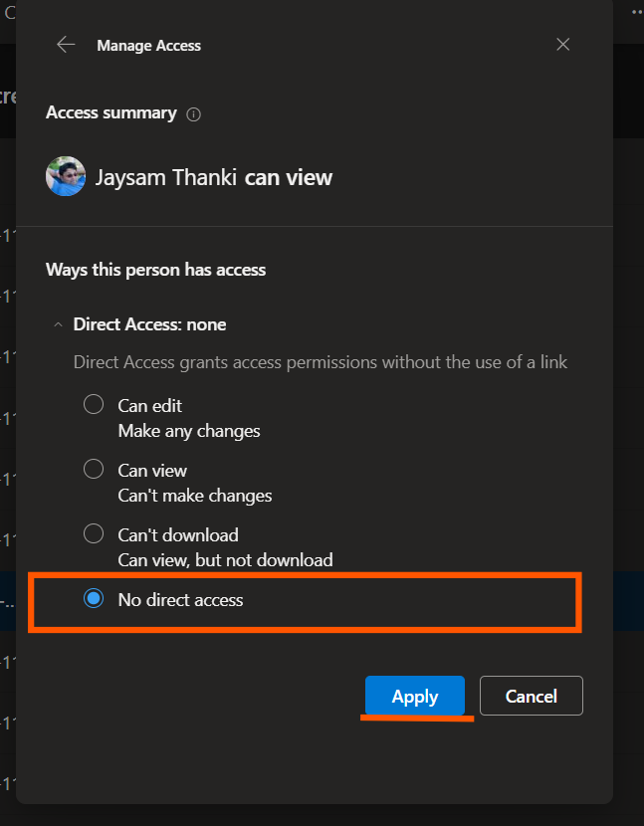
Task: Click the Jaysam Thanki name text
Action: point(166,178)
